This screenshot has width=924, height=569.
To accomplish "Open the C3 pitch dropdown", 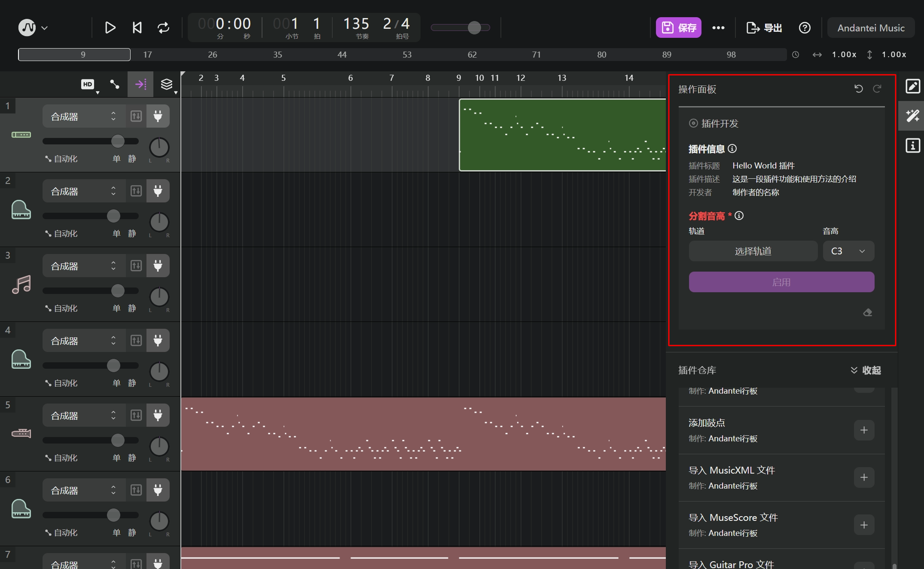I will coord(848,251).
